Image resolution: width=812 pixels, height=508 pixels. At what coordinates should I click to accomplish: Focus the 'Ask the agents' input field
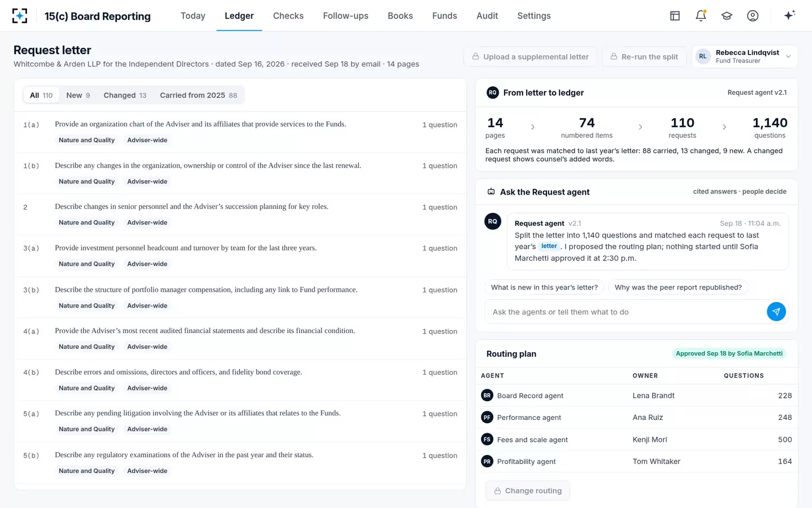(x=624, y=312)
